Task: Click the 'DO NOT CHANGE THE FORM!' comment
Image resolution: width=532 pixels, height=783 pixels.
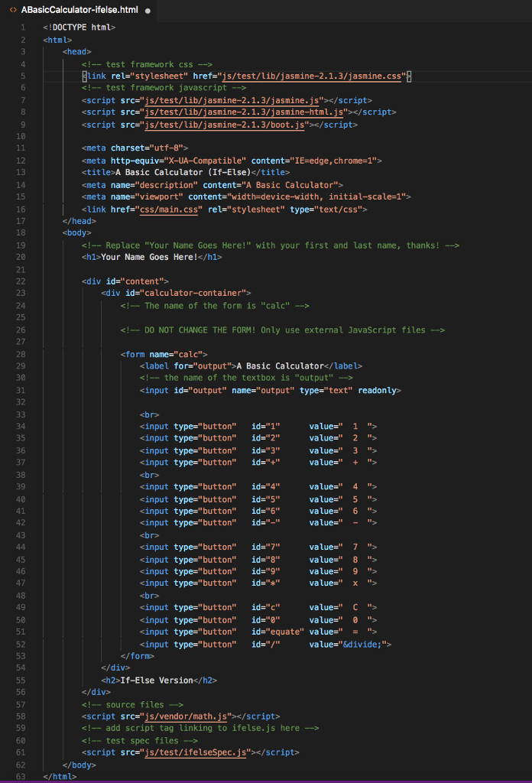Action: [283, 330]
